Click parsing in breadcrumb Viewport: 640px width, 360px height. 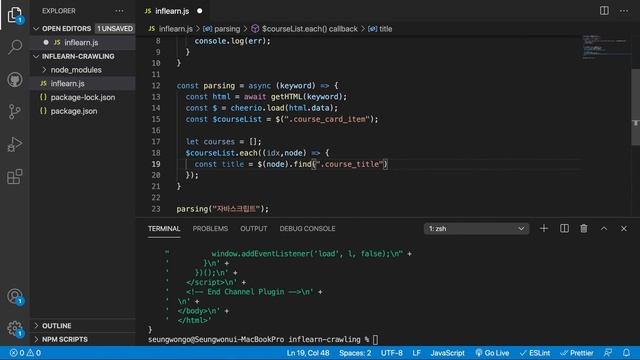(227, 29)
